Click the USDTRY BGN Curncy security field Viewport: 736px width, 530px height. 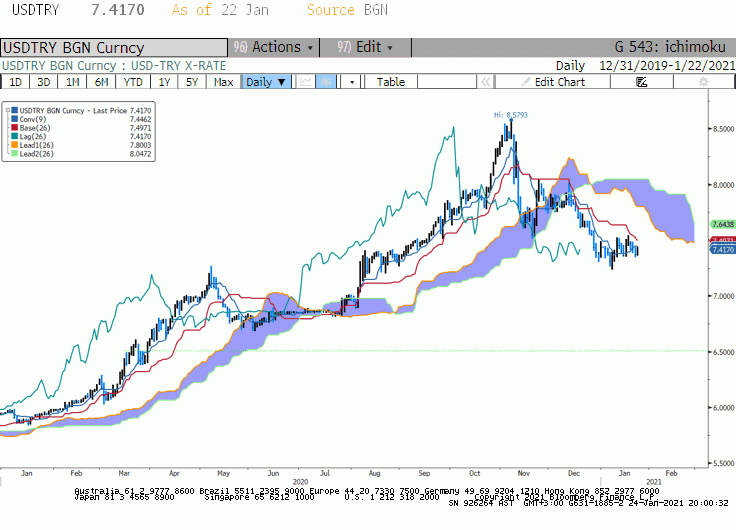tap(114, 48)
